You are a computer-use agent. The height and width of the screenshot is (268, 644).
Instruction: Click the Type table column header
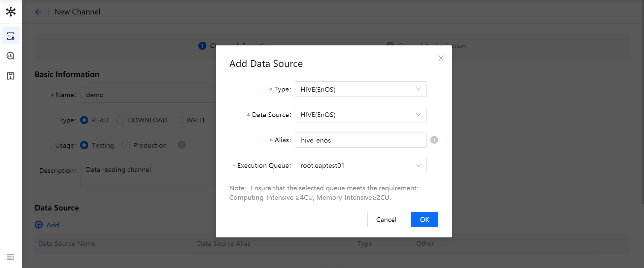[365, 243]
